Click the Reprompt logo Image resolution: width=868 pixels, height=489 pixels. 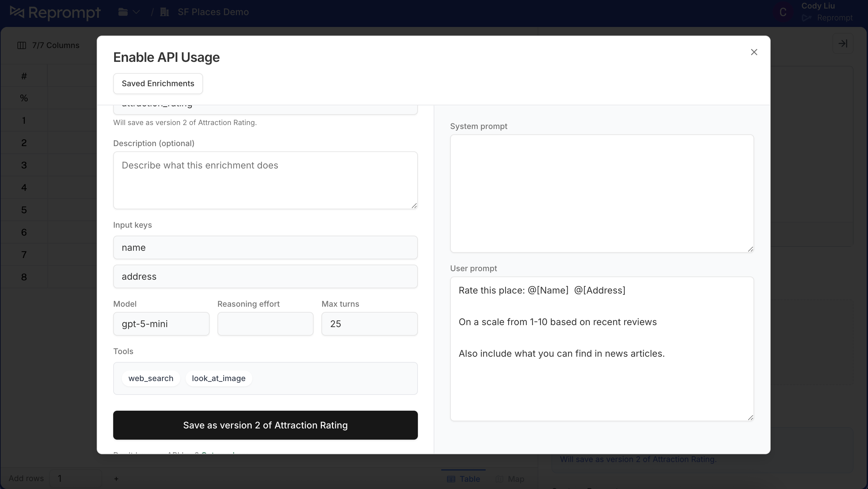click(55, 13)
